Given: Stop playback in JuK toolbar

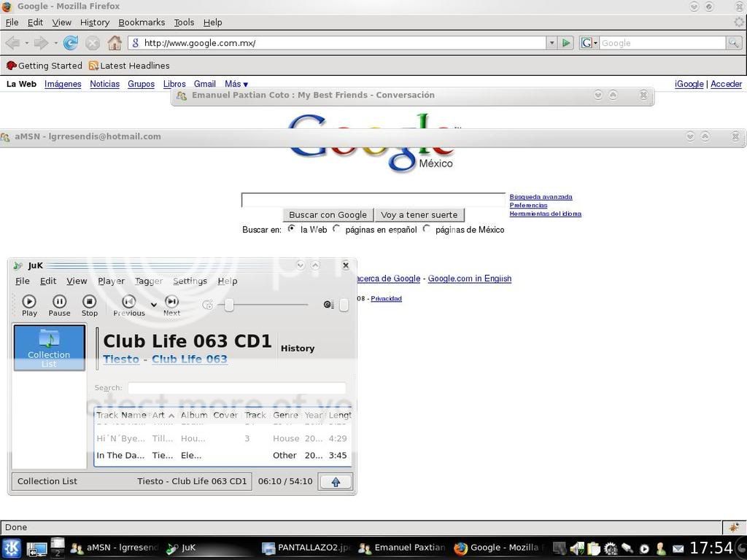Looking at the screenshot, I should pyautogui.click(x=89, y=305).
